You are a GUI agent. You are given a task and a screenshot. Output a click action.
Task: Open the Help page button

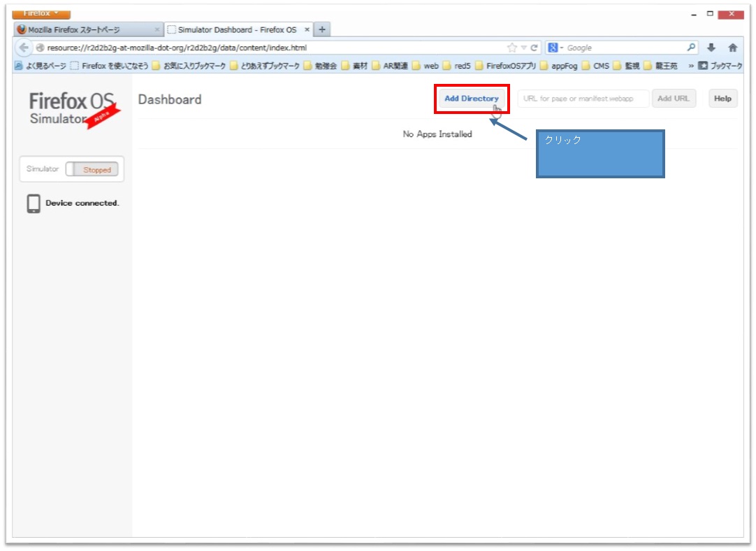[x=722, y=99]
